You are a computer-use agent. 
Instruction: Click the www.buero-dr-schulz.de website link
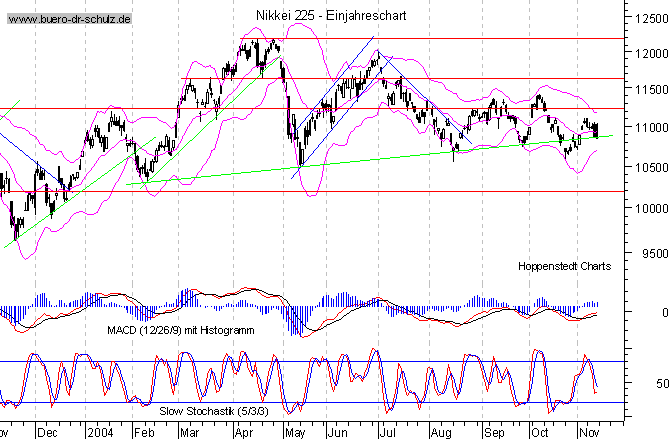click(68, 19)
